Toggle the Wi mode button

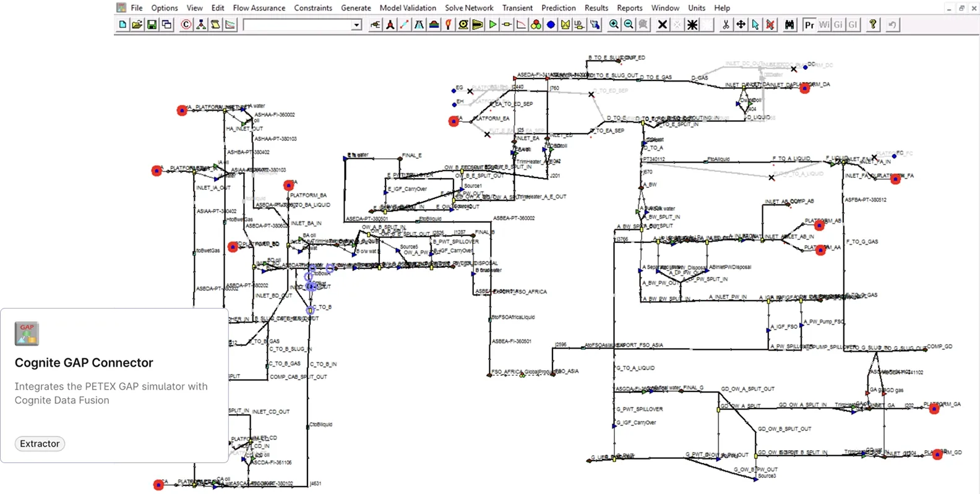[x=824, y=25]
